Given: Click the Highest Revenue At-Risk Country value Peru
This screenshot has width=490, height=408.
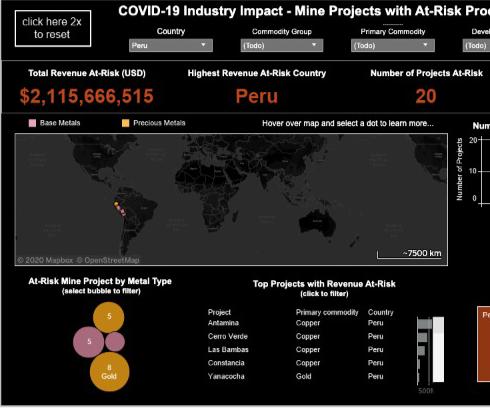Looking at the screenshot, I should click(x=257, y=96).
